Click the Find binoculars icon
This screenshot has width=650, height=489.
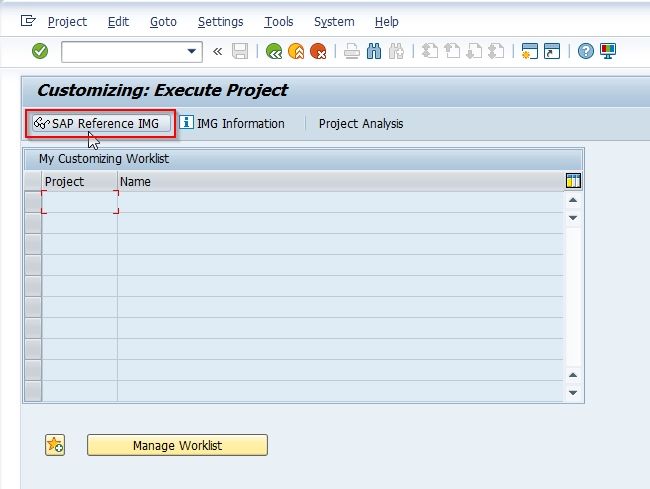pos(374,51)
